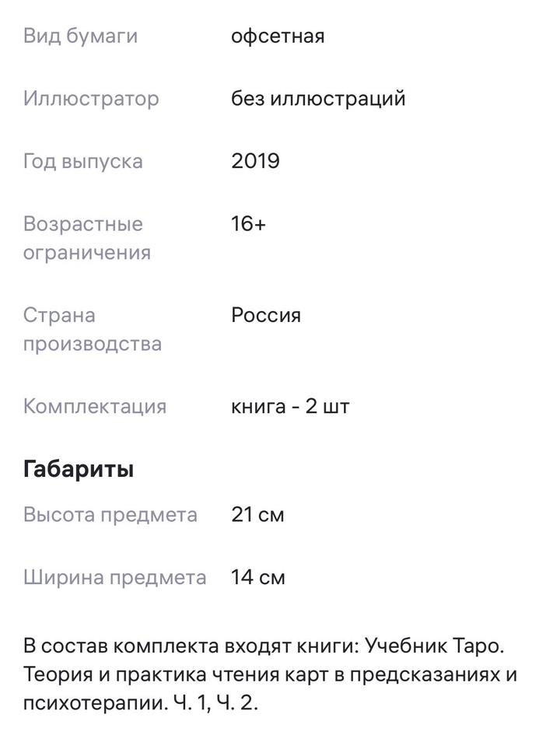Tap the "без иллюстраций" value

tap(318, 99)
